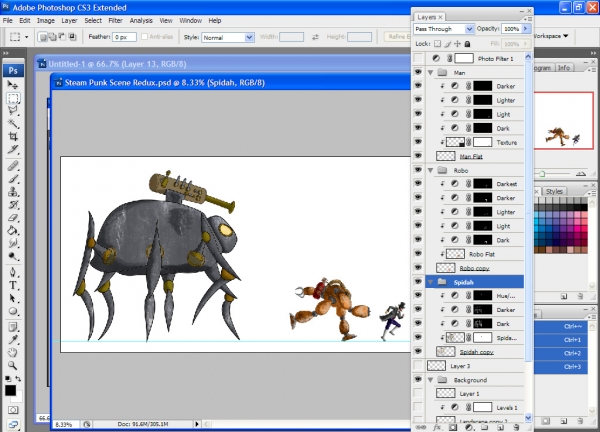Select the Crop tool

tap(13, 136)
